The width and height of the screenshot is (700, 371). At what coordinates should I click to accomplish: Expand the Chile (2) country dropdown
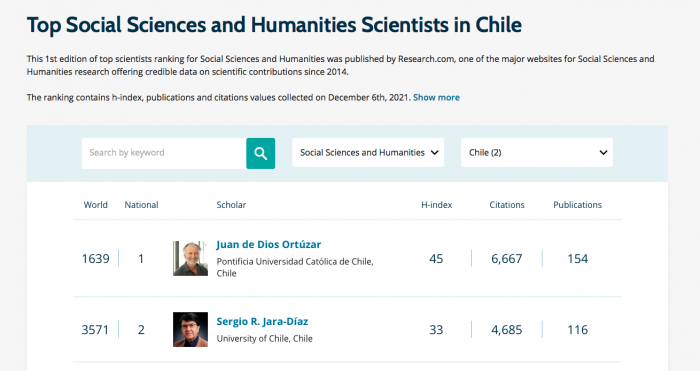537,153
